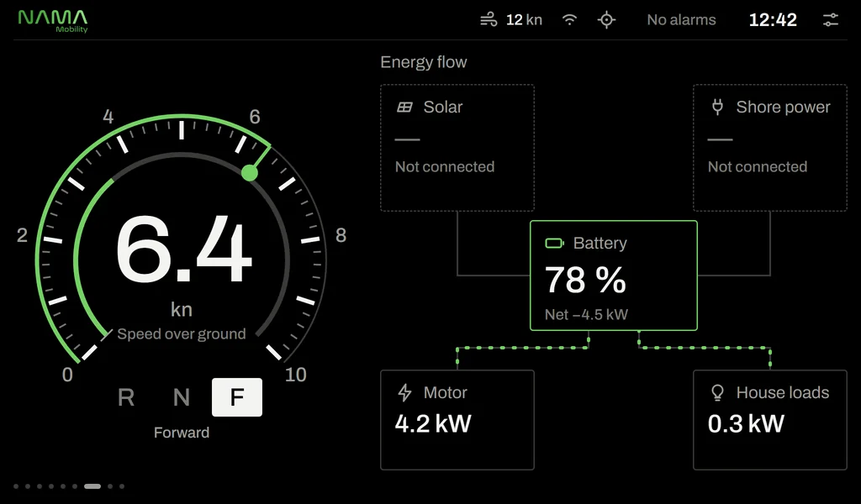
Task: Tap the No alarms status
Action: point(681,20)
